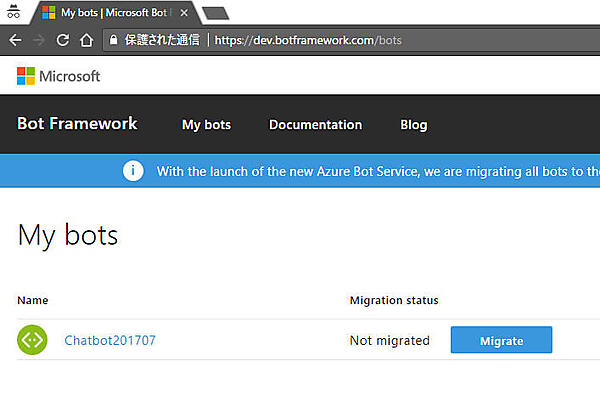Click the browser back arrow
This screenshot has width=600, height=401.
click(x=15, y=40)
